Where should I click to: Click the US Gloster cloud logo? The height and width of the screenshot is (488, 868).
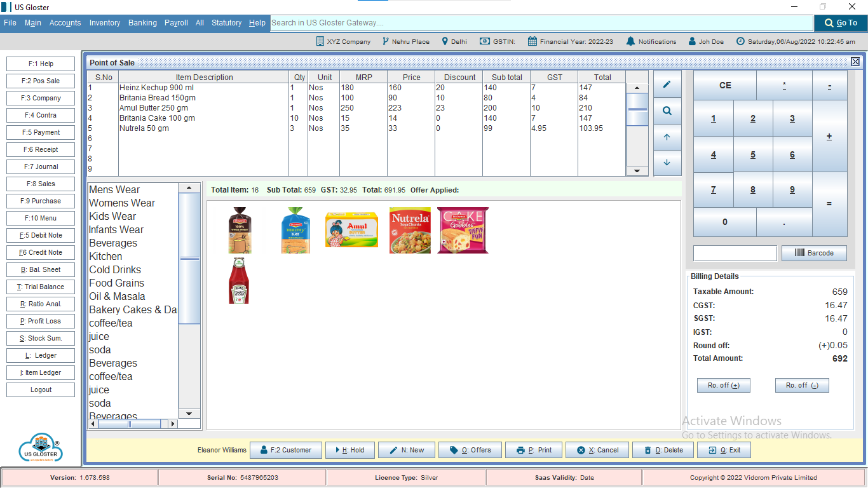coord(41,448)
